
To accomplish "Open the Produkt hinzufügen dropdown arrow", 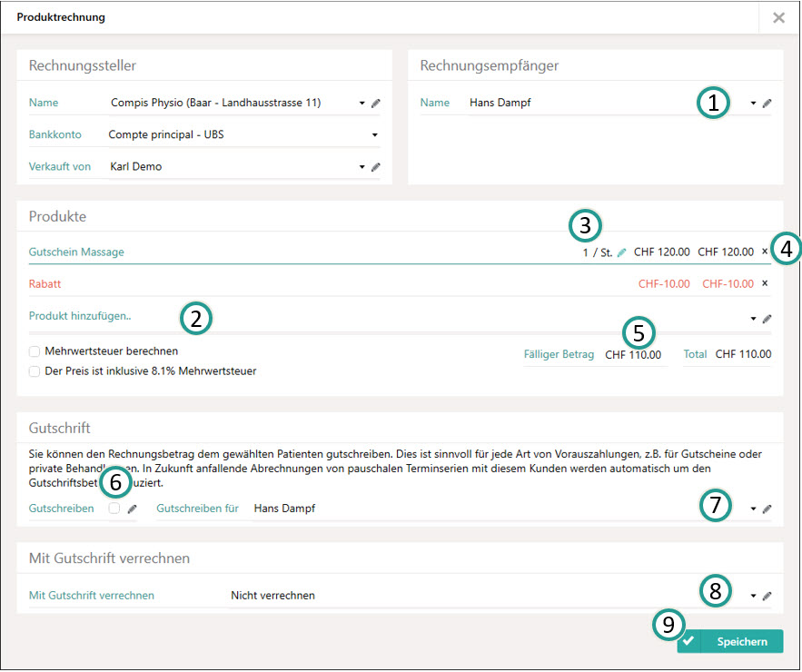I will click(x=753, y=319).
